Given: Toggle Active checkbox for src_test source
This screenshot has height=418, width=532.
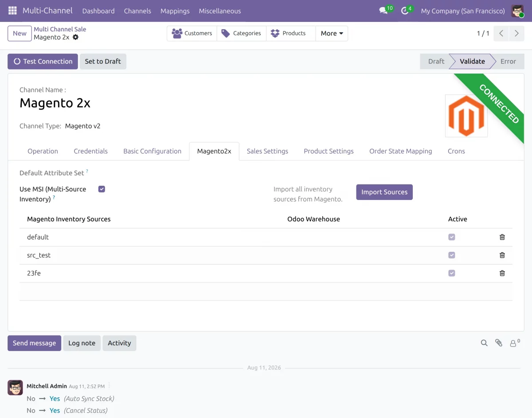Looking at the screenshot, I should pyautogui.click(x=451, y=255).
